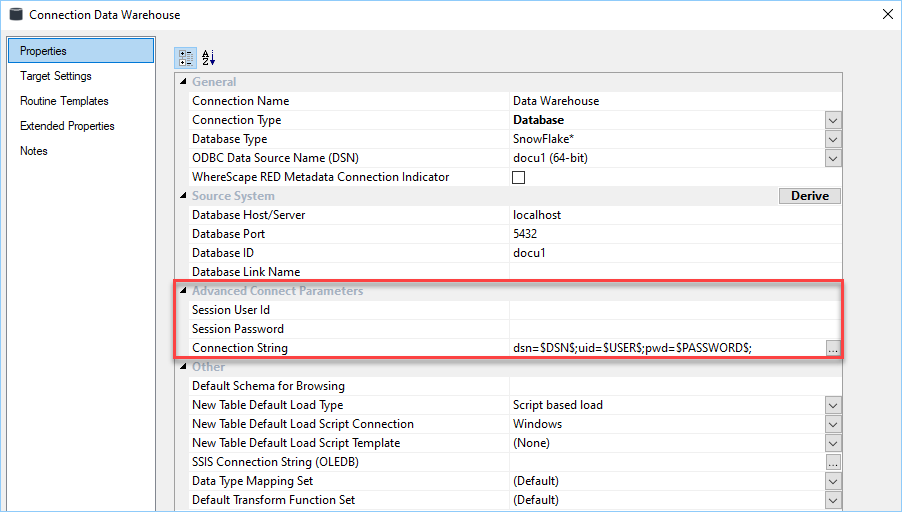Click the Derive button
Viewport: 902px width, 512px height.
click(x=809, y=196)
